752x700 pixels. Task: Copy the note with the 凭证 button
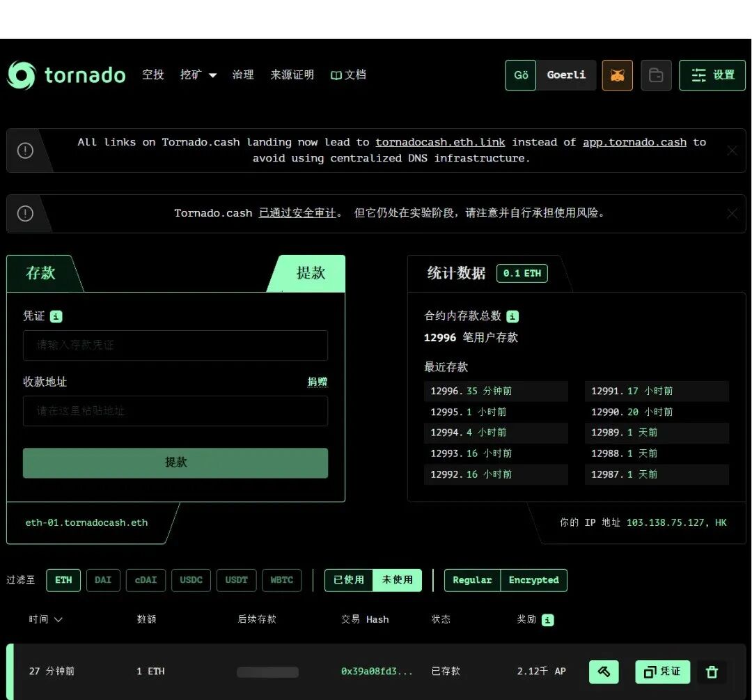tap(662, 671)
